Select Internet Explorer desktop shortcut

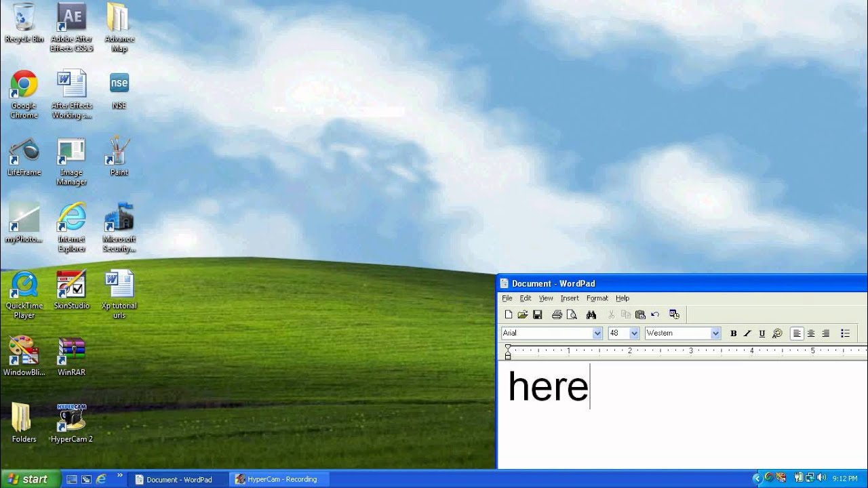[x=71, y=228]
